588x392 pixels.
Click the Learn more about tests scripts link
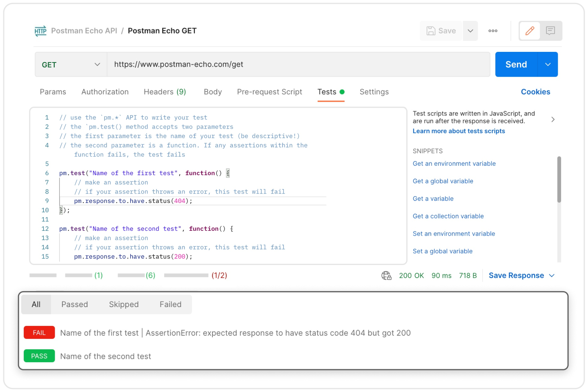click(x=459, y=131)
